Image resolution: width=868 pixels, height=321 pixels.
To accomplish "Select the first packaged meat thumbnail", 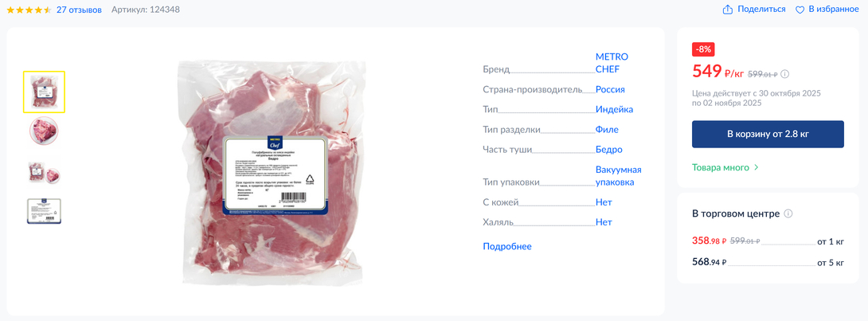I will (44, 92).
